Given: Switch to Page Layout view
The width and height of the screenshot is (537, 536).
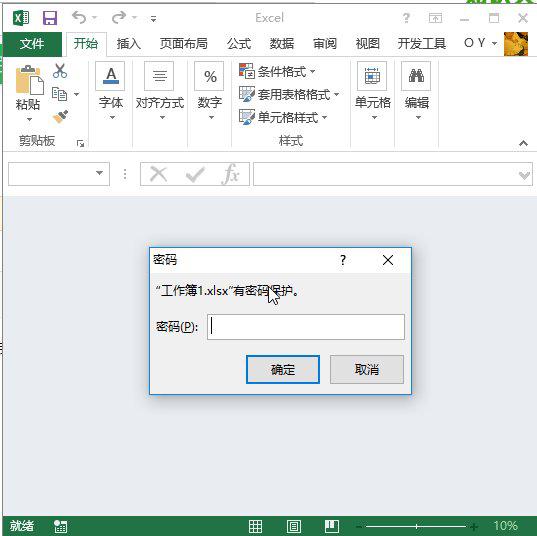Looking at the screenshot, I should 294,526.
